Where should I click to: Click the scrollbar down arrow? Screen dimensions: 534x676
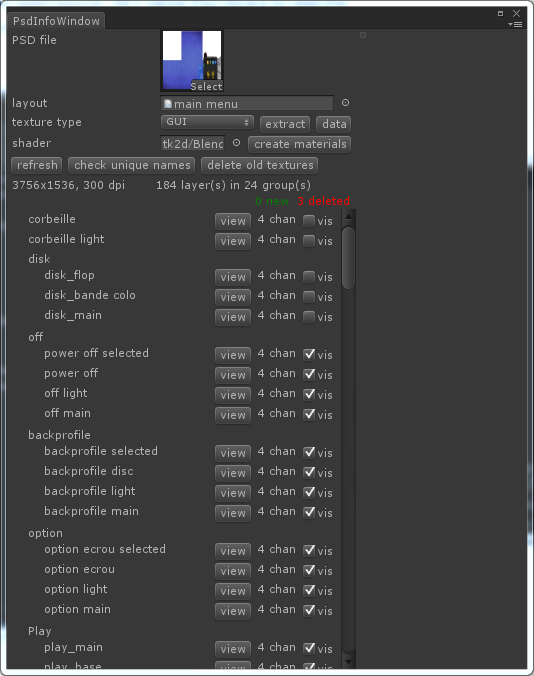click(x=348, y=662)
